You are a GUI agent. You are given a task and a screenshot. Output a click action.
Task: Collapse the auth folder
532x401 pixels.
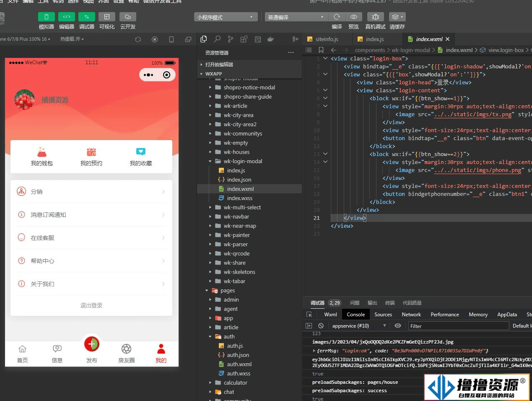(249, 336)
